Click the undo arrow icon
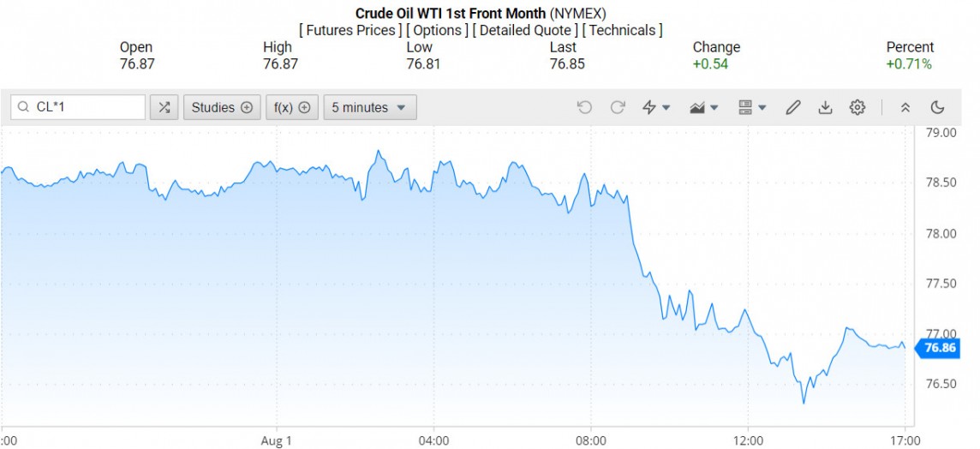The height and width of the screenshot is (449, 980). click(x=584, y=107)
